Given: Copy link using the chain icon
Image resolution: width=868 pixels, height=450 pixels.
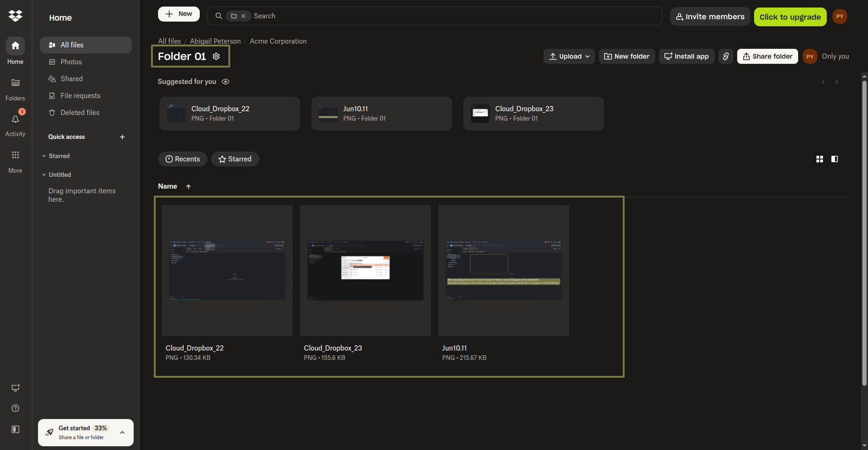Looking at the screenshot, I should point(725,56).
